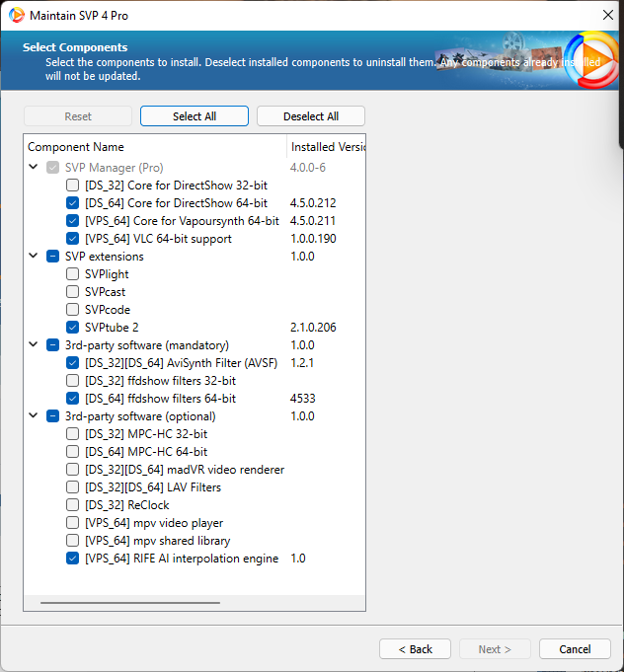Uncheck VLC 64-bit support component
Image resolution: width=624 pixels, height=672 pixels.
pos(73,239)
